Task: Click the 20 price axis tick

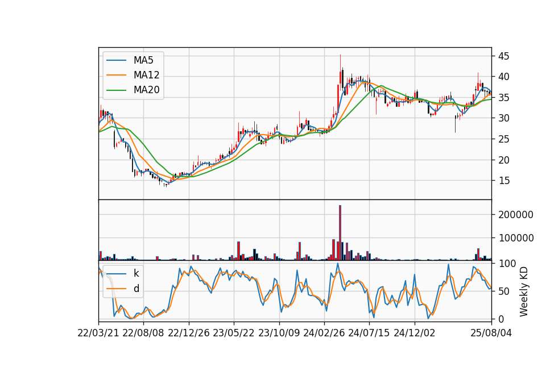Action: pos(503,160)
